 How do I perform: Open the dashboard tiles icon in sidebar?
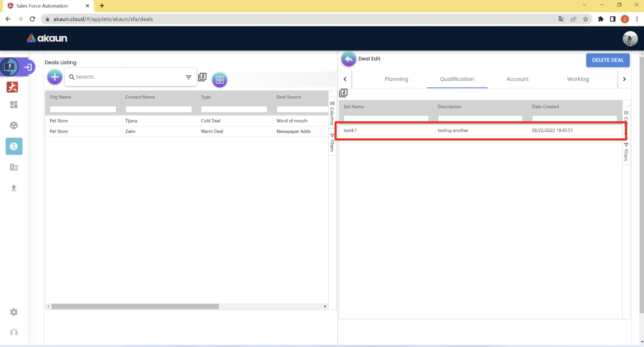[14, 105]
